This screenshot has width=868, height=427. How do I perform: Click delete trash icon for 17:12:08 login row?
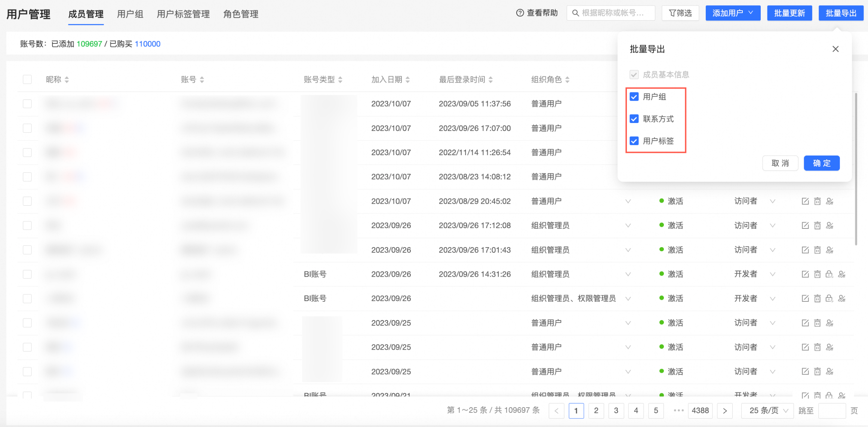[x=818, y=225]
